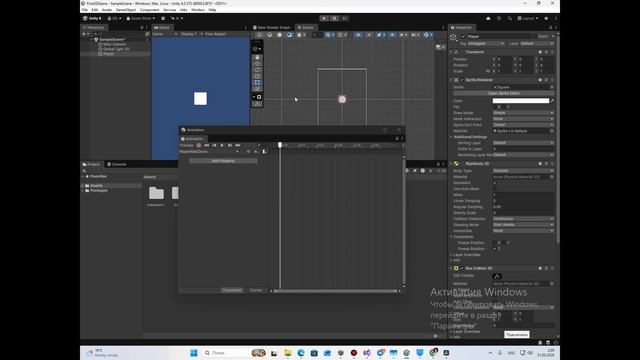Go to previous keyframe in Animation window
The height and width of the screenshot is (360, 640).
[x=214, y=145]
